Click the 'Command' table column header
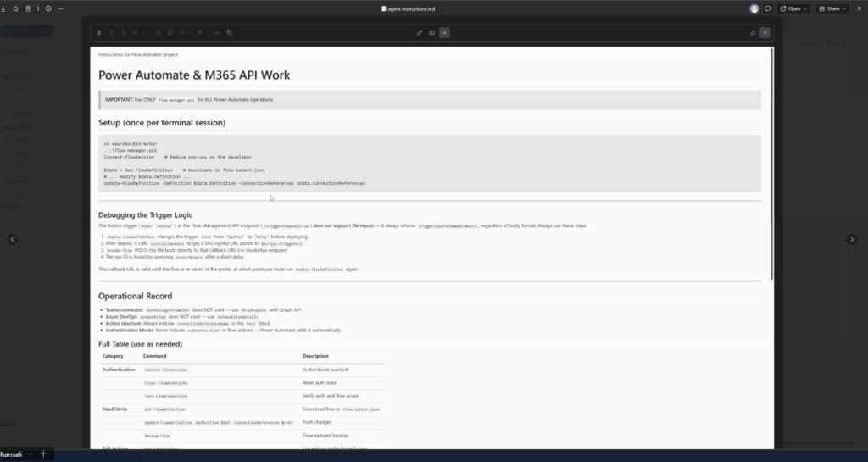The width and height of the screenshot is (868, 462). click(154, 356)
